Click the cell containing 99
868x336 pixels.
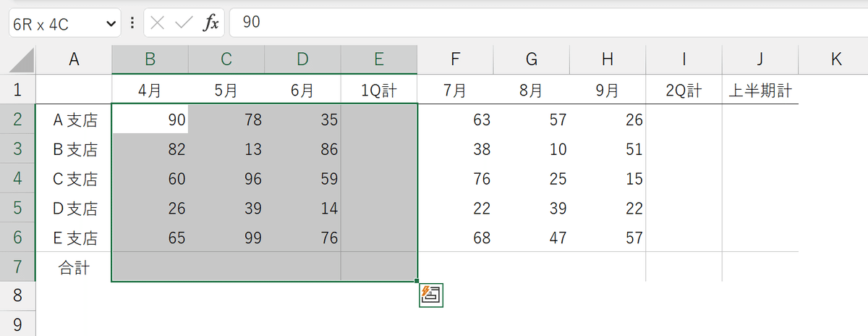pyautogui.click(x=226, y=238)
